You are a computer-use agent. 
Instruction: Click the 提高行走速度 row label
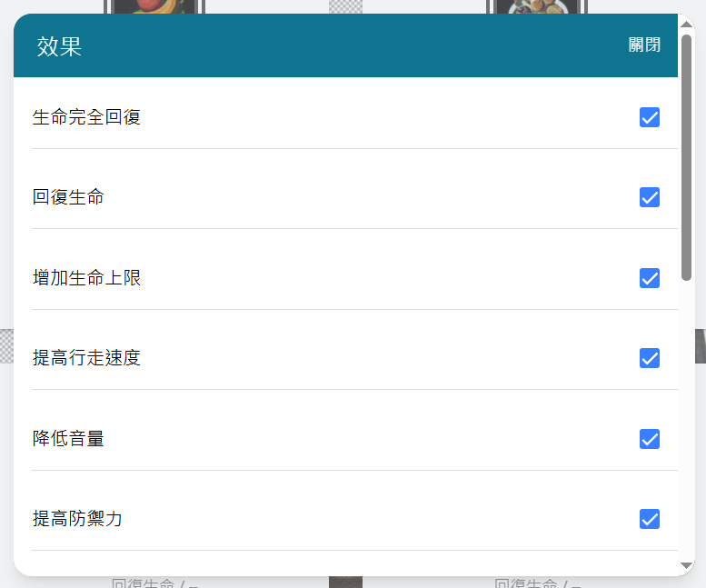click(86, 358)
